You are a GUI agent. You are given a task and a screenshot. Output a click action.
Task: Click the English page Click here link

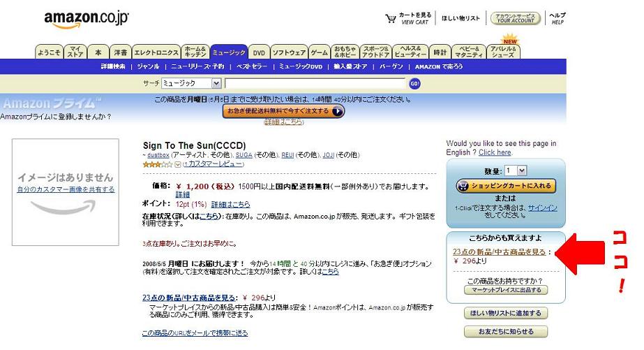point(495,152)
